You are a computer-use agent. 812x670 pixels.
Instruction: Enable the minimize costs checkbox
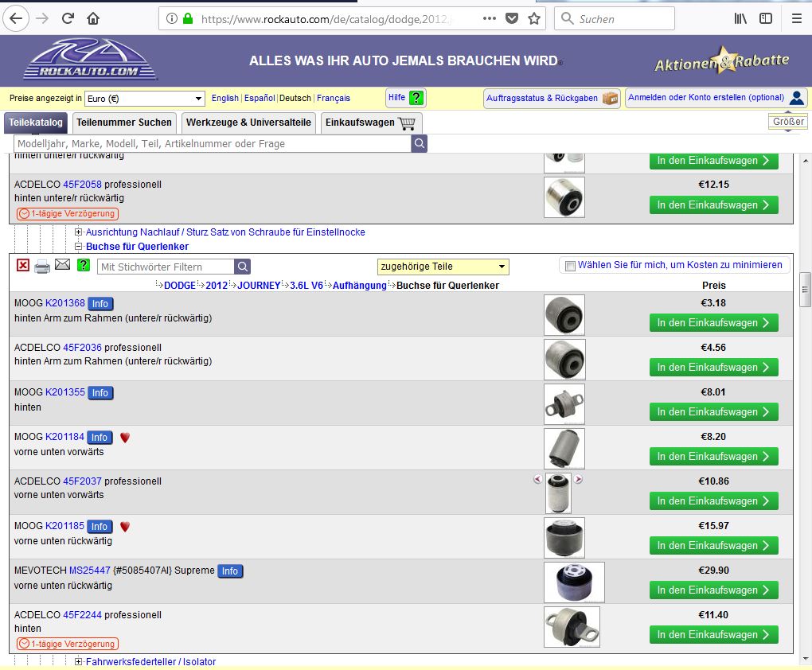coord(570,266)
